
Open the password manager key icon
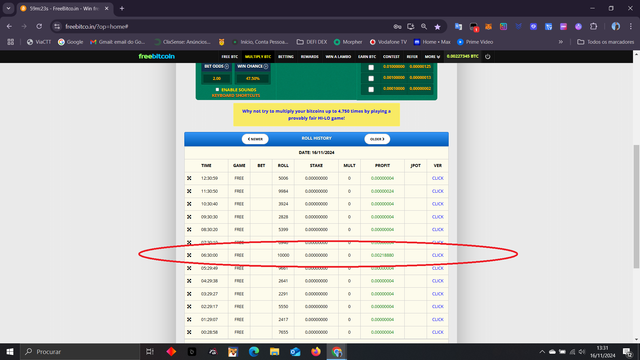(397, 27)
